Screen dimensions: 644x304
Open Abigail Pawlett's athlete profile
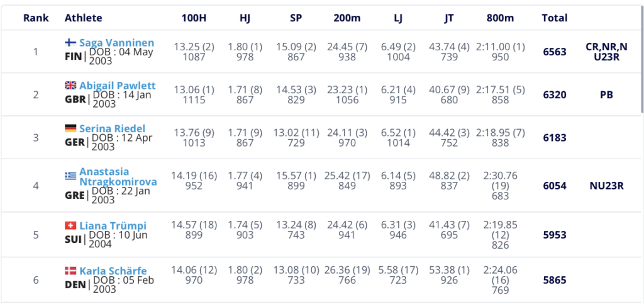coord(118,86)
